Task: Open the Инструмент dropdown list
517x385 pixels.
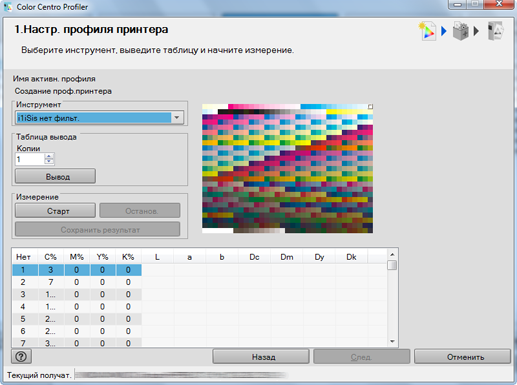Action: coord(177,117)
